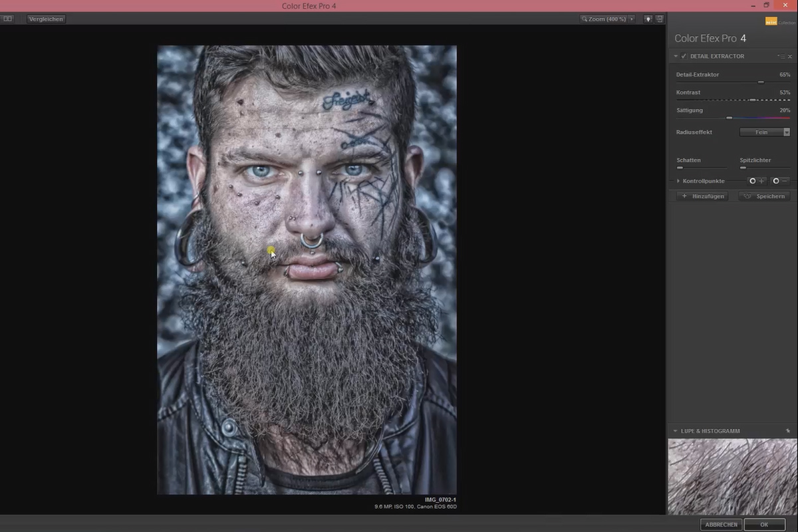Click the lightbulb background-lighting icon
798x532 pixels.
click(x=648, y=19)
